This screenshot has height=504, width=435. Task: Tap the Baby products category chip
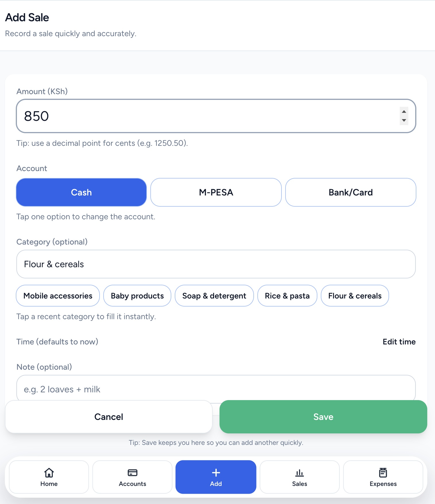[137, 296]
